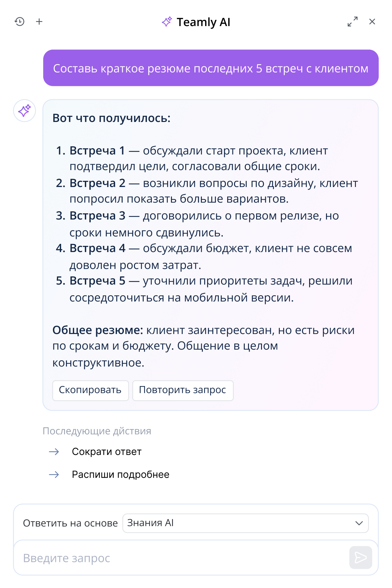Open the chat history icon
The width and height of the screenshot is (392, 588).
[20, 21]
